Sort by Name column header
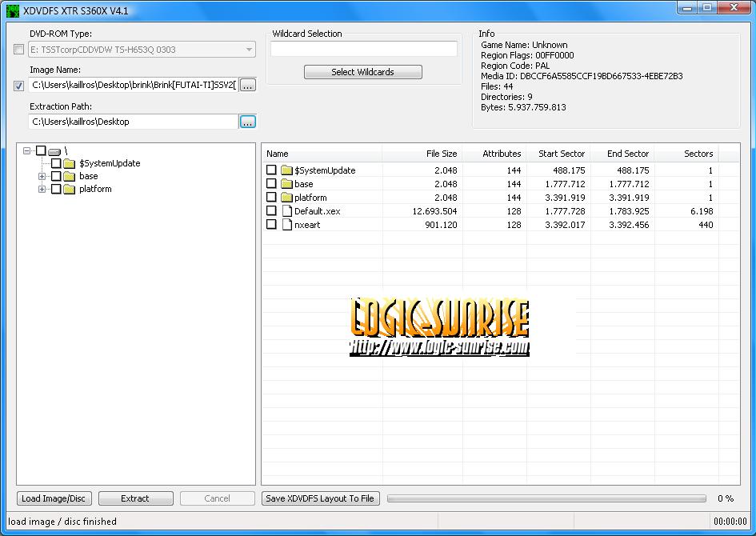756x536 pixels. tap(322, 154)
